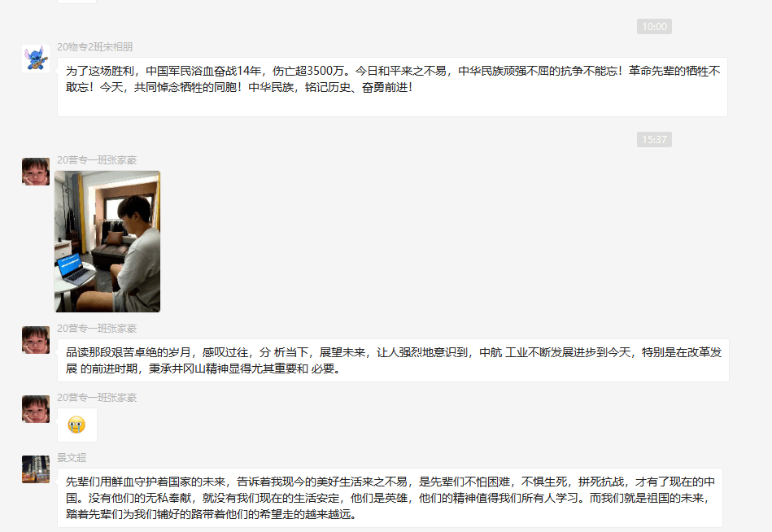
Task: Click the 15:37 timestamp label
Action: [x=654, y=140]
